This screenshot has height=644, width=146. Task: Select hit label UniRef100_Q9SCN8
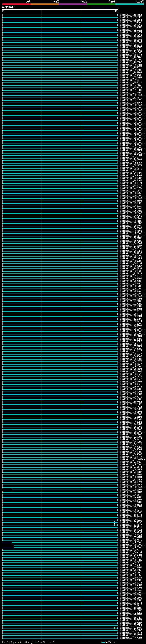coord(131,47)
